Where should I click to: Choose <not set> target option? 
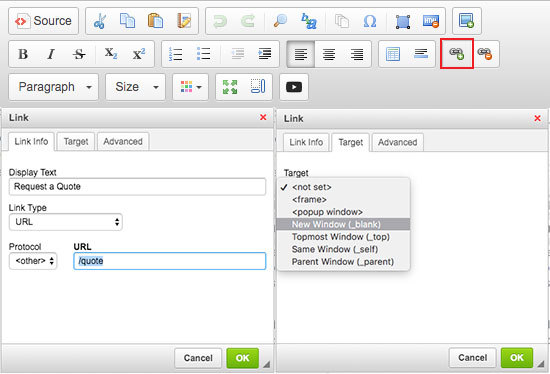(x=343, y=187)
